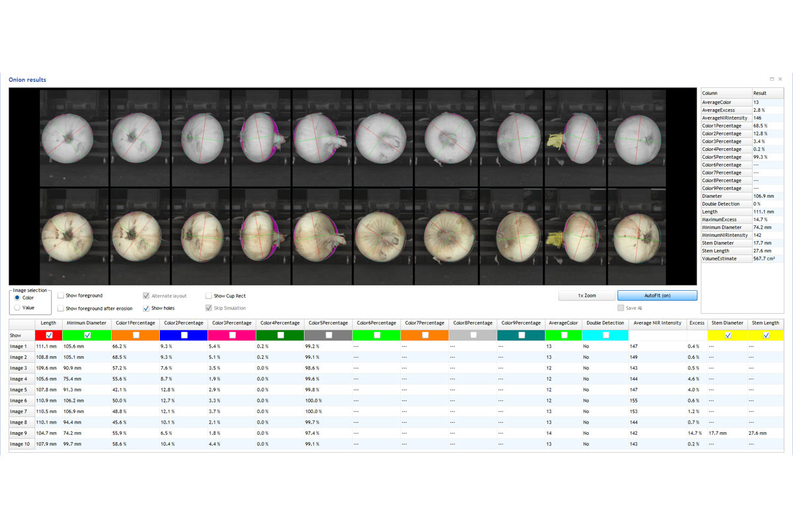The image size is (793, 532).
Task: Toggle the Show holes checkbox
Action: point(146,308)
